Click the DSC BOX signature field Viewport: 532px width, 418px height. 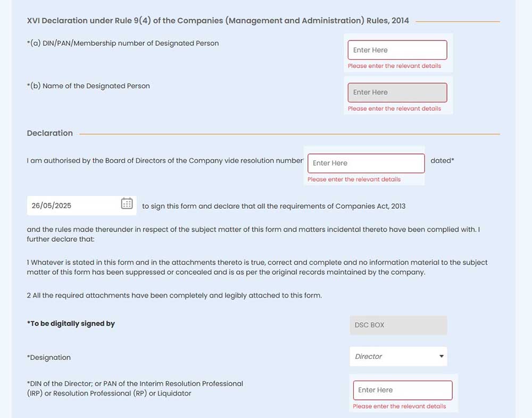(398, 325)
